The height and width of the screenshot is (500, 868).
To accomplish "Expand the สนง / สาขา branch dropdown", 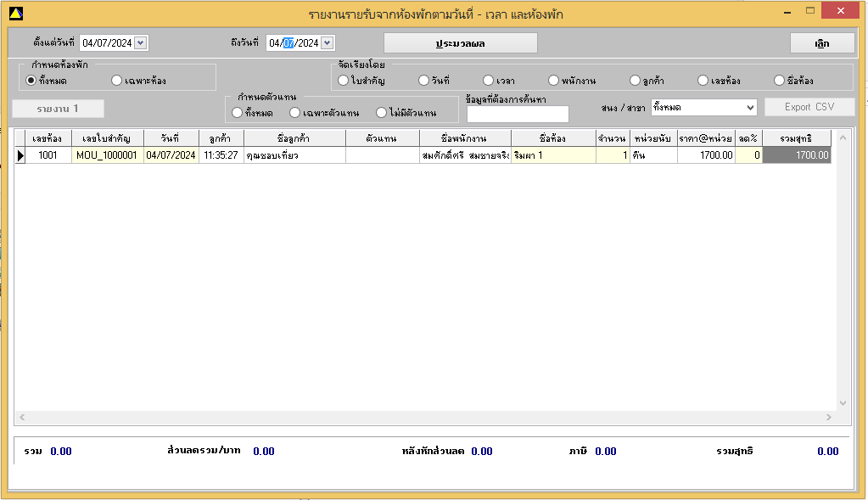I will coord(750,108).
